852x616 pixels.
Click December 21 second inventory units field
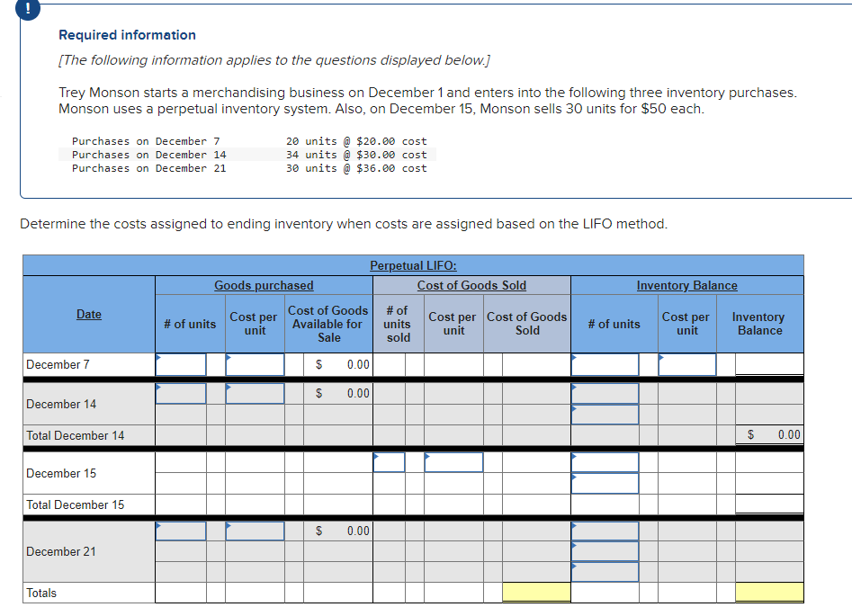click(x=605, y=551)
